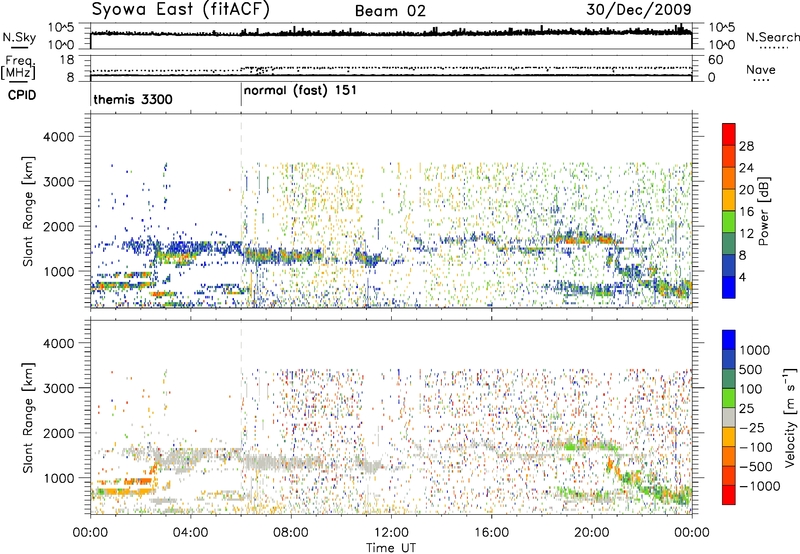Pick the blue top segment of velocity color bar
Viewport: 800px width, 554px height.
tap(729, 340)
